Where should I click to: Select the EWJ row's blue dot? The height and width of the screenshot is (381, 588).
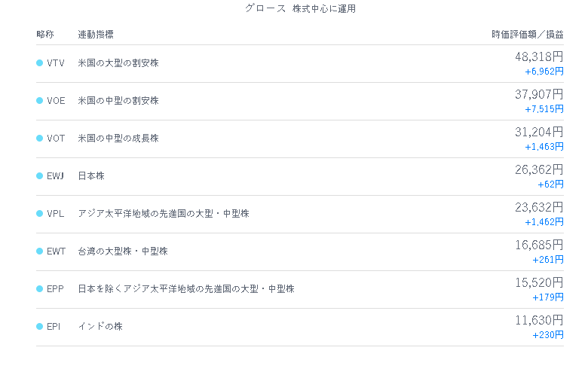click(x=39, y=175)
